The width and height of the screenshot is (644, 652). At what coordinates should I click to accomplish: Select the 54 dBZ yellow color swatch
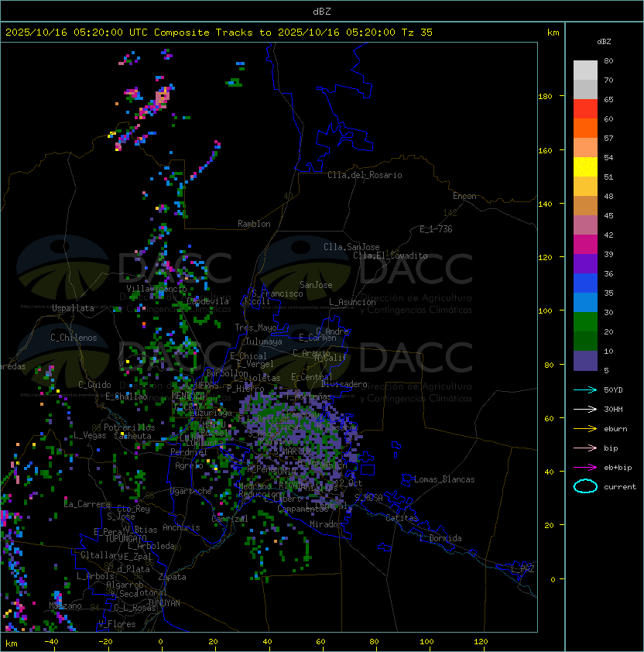click(585, 166)
